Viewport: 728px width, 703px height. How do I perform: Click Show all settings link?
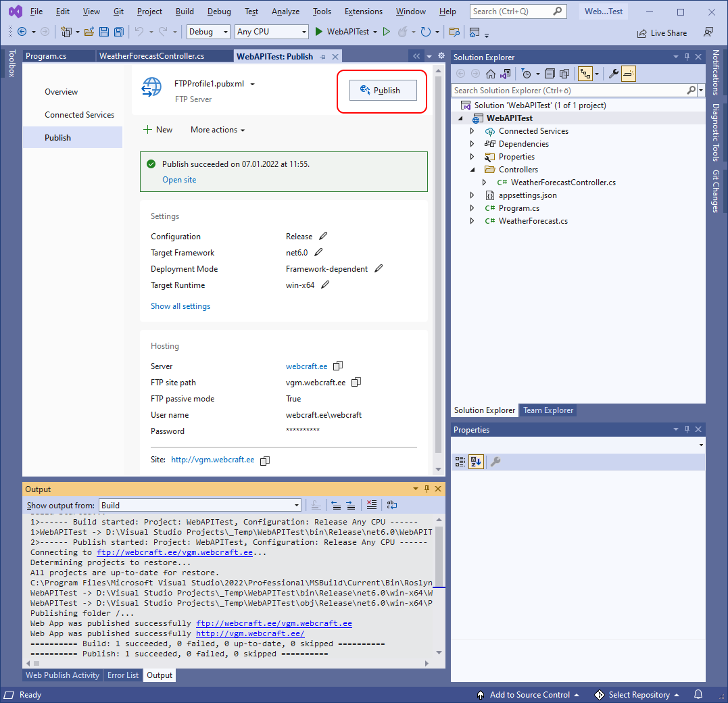180,306
